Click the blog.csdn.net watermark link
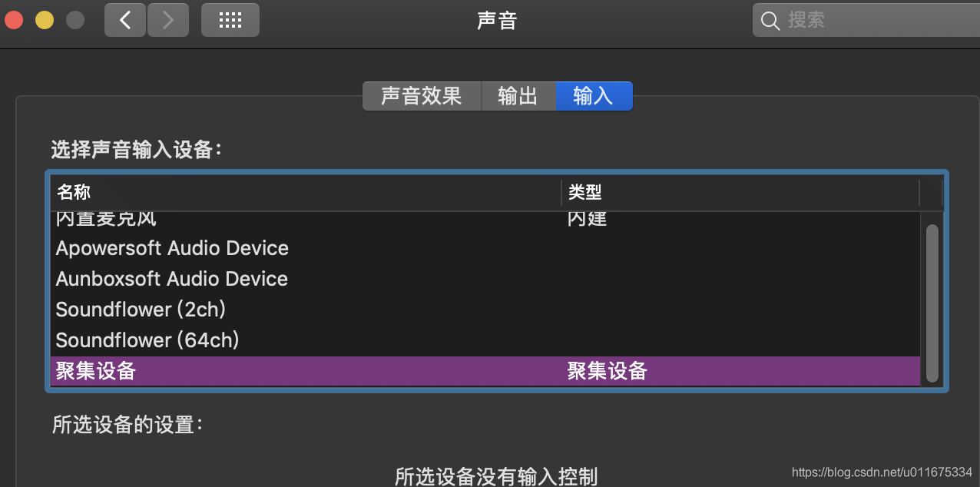The width and height of the screenshot is (980, 487). click(x=882, y=472)
